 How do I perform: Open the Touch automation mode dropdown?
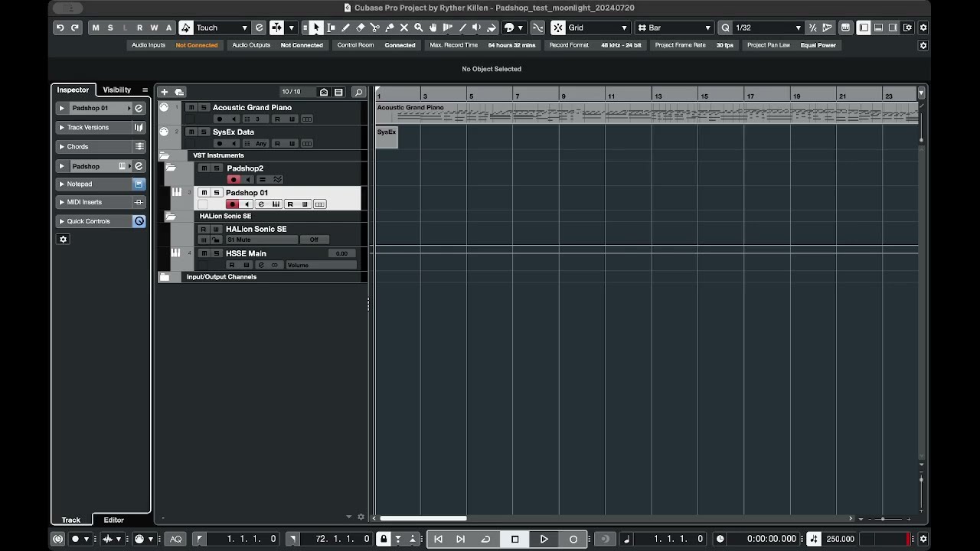(222, 28)
